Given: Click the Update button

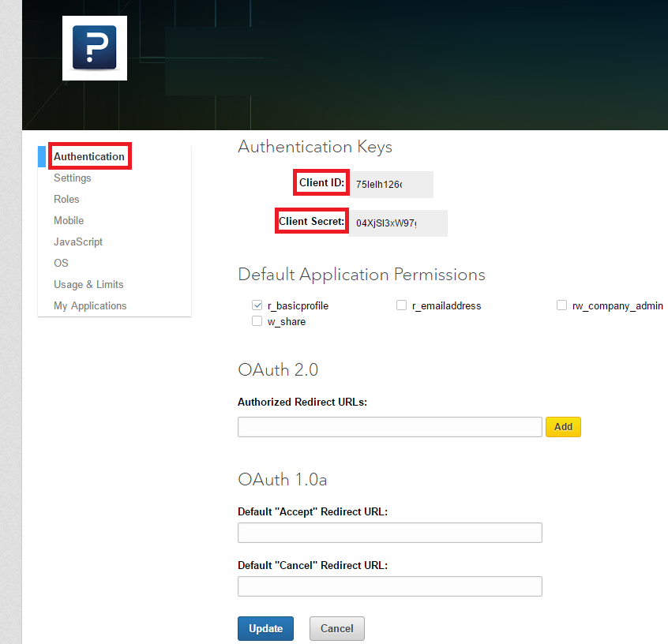Looking at the screenshot, I should [265, 628].
